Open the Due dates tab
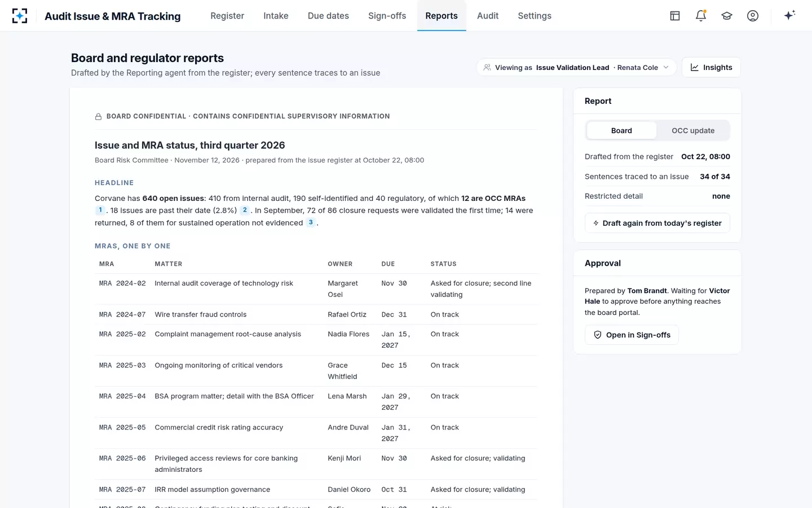Image resolution: width=812 pixels, height=508 pixels. (x=328, y=16)
